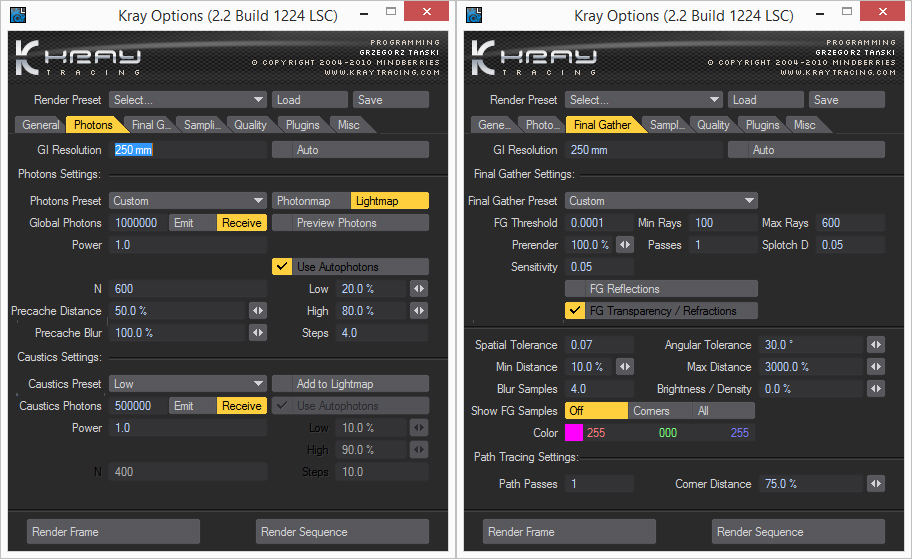Click the Autophotons Low value stepper arrows
Screen dimensions: 912x559
(419, 289)
